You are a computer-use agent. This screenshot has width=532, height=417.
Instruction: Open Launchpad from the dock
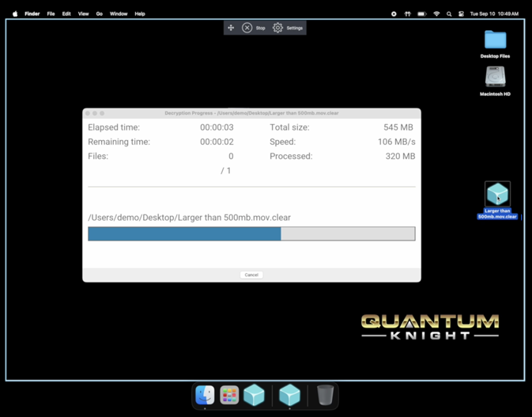click(229, 395)
